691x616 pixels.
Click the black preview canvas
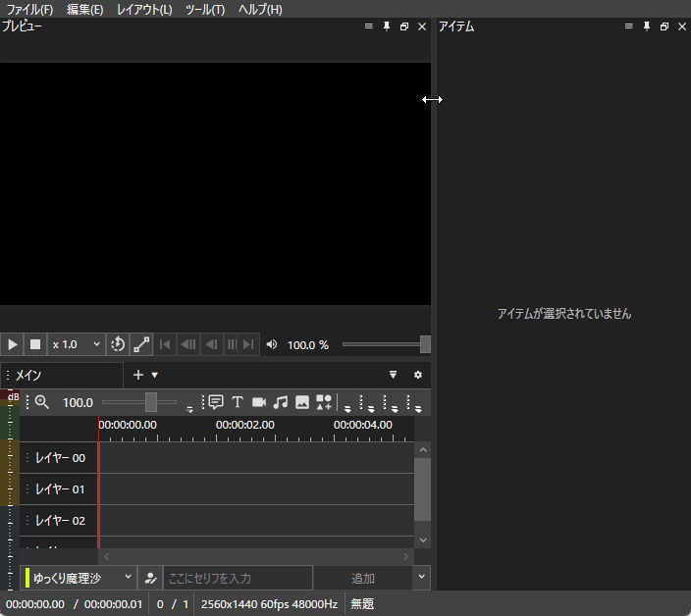tap(215, 183)
